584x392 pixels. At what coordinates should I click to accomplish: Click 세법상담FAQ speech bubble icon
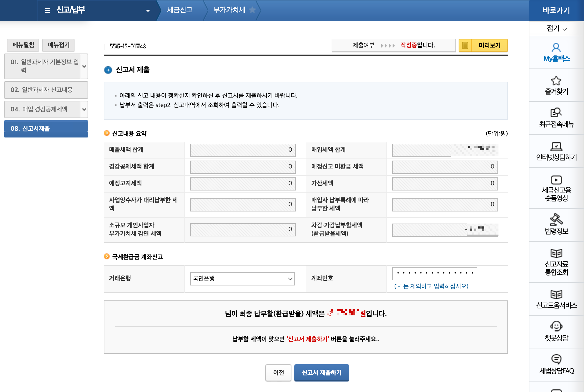tap(556, 359)
